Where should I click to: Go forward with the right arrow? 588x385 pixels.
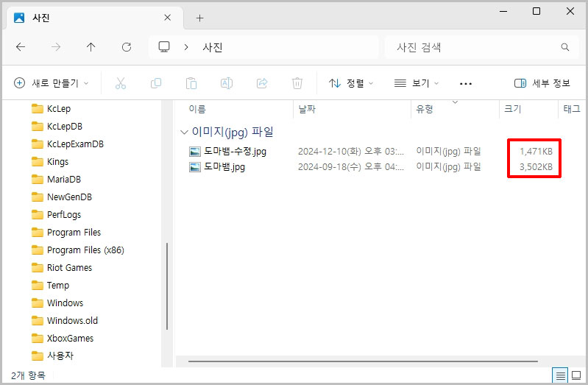pyautogui.click(x=56, y=47)
